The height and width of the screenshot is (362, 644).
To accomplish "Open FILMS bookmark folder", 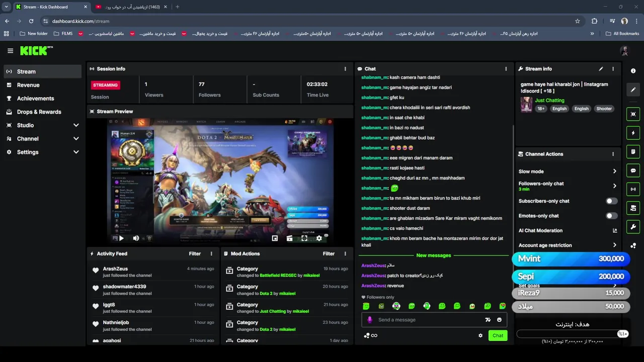I will point(63,34).
